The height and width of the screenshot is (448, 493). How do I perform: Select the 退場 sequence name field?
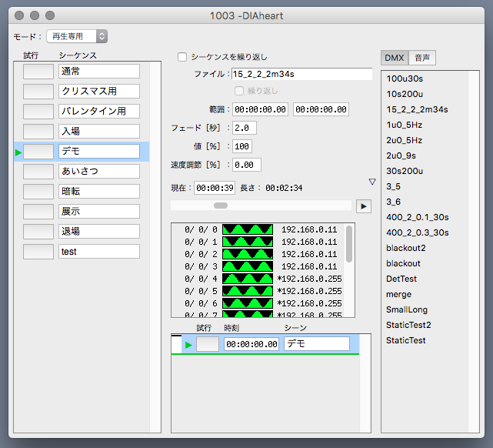coord(99,232)
